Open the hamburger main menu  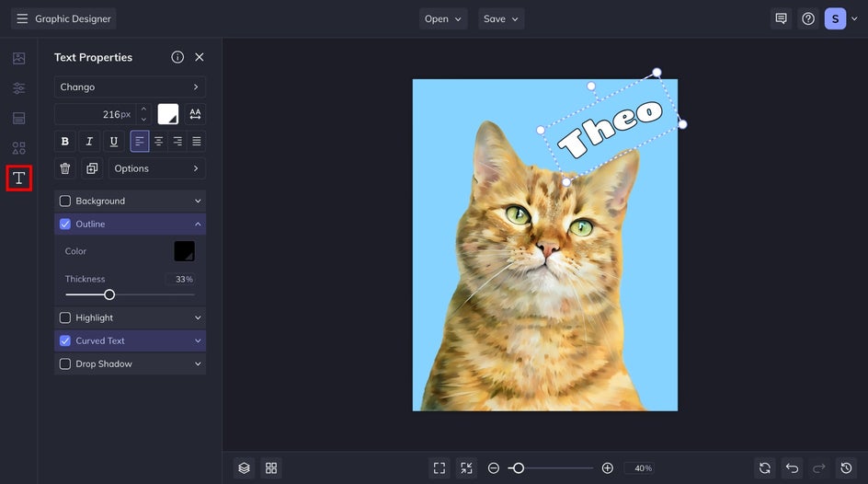point(22,18)
